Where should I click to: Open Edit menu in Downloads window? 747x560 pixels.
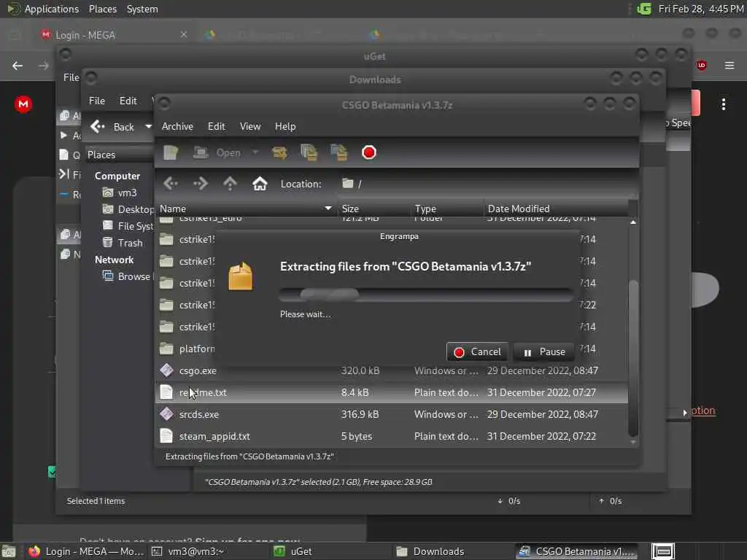pyautogui.click(x=128, y=101)
